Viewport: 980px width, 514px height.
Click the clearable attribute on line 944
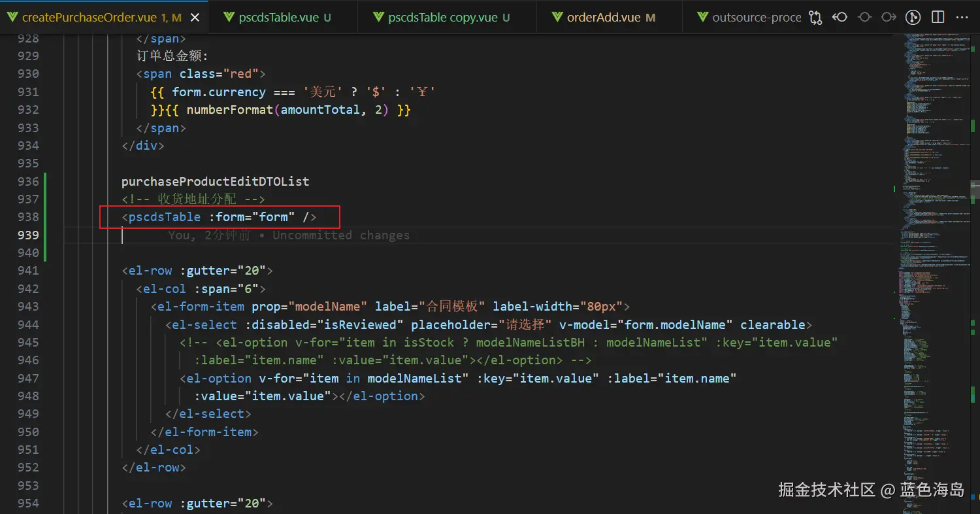[773, 324]
